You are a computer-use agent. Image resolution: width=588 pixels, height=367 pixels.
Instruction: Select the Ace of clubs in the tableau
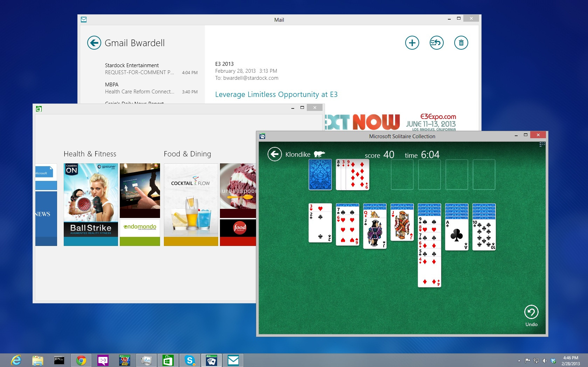(457, 234)
